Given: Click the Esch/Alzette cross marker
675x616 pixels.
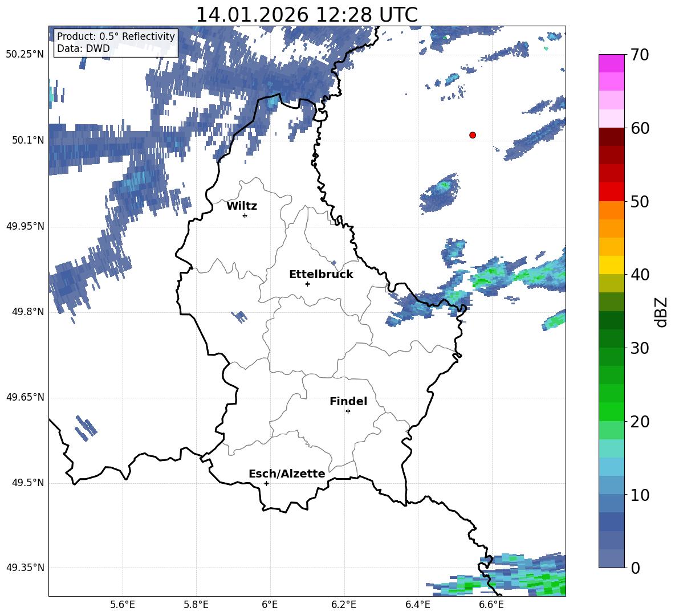Looking at the screenshot, I should click(266, 483).
